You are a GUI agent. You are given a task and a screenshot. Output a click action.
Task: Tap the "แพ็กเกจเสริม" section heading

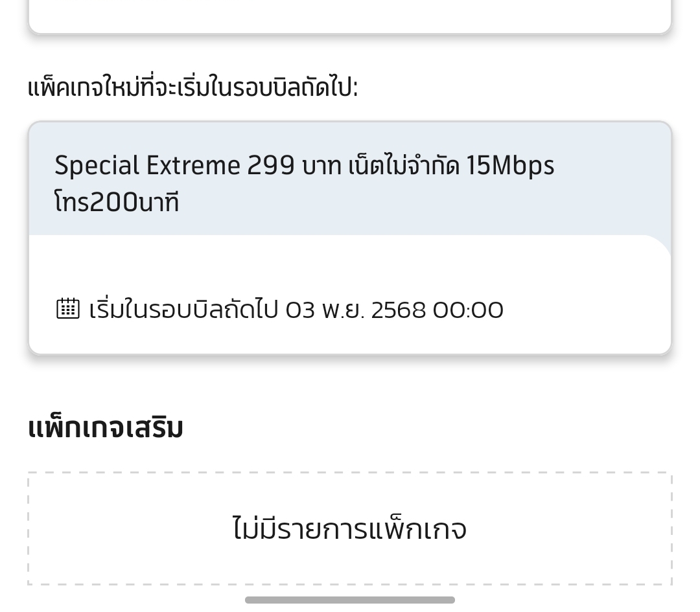pyautogui.click(x=105, y=428)
